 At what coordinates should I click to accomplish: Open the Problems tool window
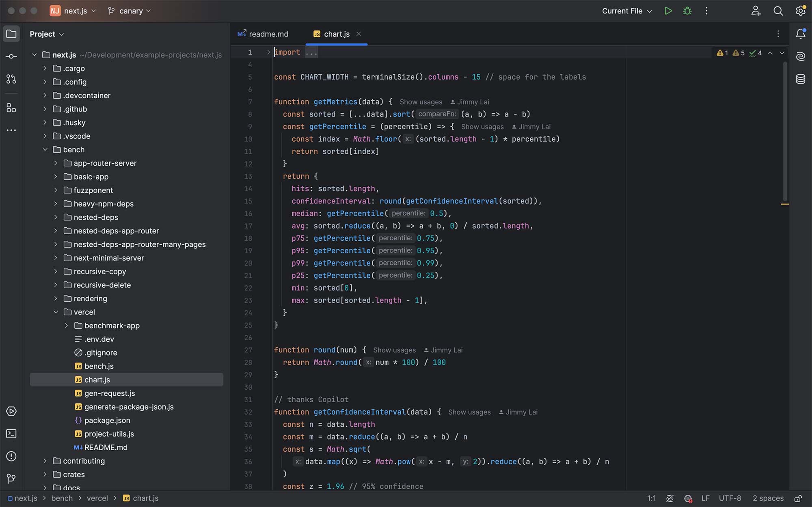coord(11,456)
